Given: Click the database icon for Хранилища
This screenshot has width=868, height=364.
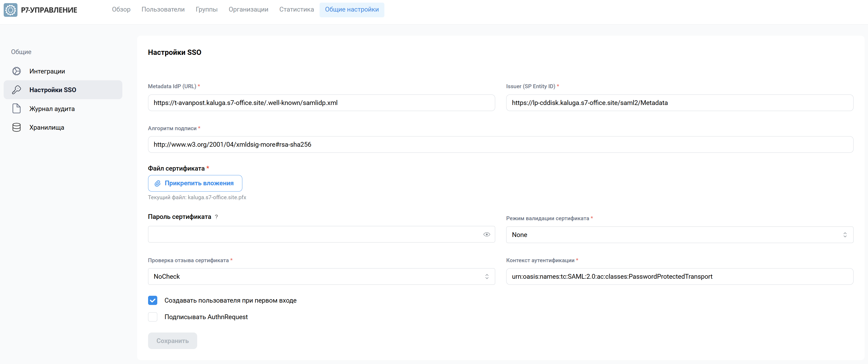Looking at the screenshot, I should pyautogui.click(x=17, y=127).
